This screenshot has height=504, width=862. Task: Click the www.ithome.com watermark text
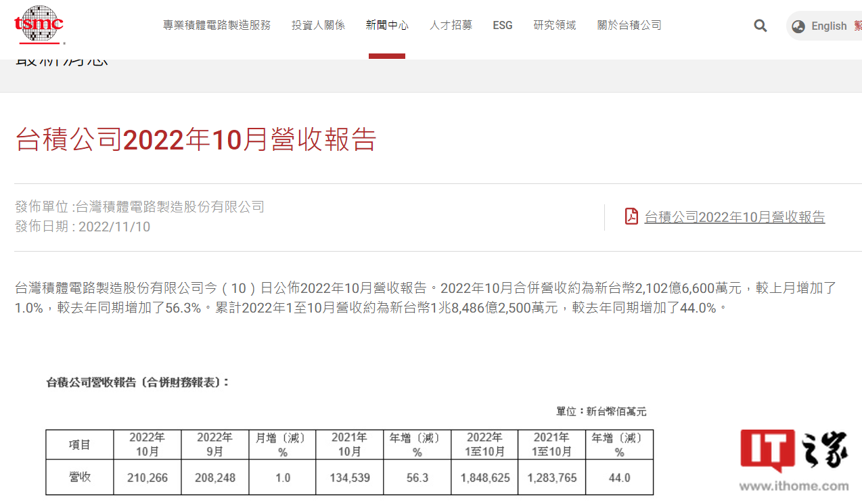[794, 486]
